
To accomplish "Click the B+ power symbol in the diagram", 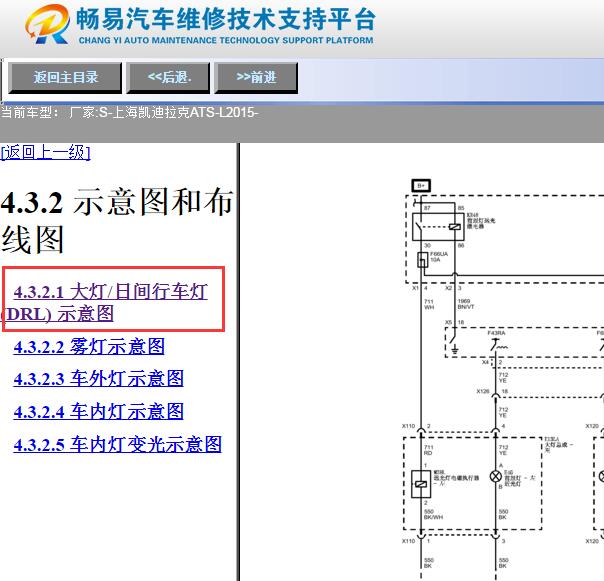I will tap(421, 186).
